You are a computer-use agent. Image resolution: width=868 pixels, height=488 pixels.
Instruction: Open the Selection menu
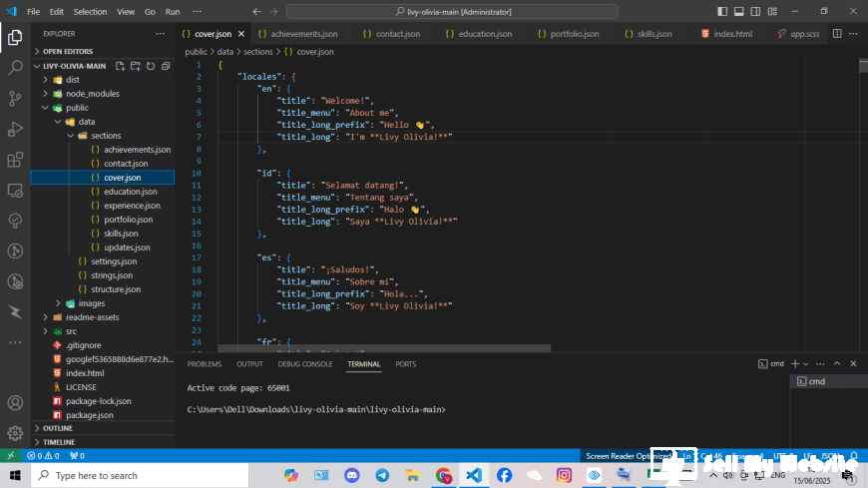(x=90, y=11)
